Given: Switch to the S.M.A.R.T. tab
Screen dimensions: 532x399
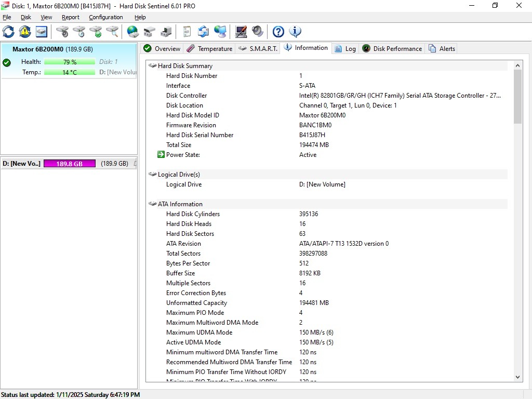Looking at the screenshot, I should point(258,49).
